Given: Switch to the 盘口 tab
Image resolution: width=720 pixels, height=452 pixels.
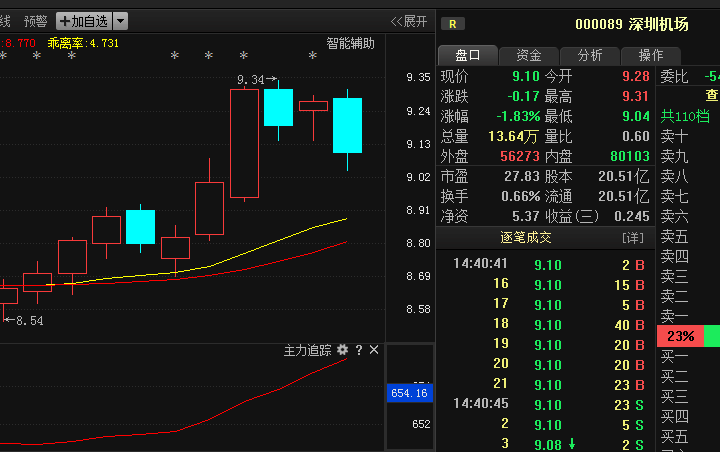Looking at the screenshot, I should tap(467, 56).
